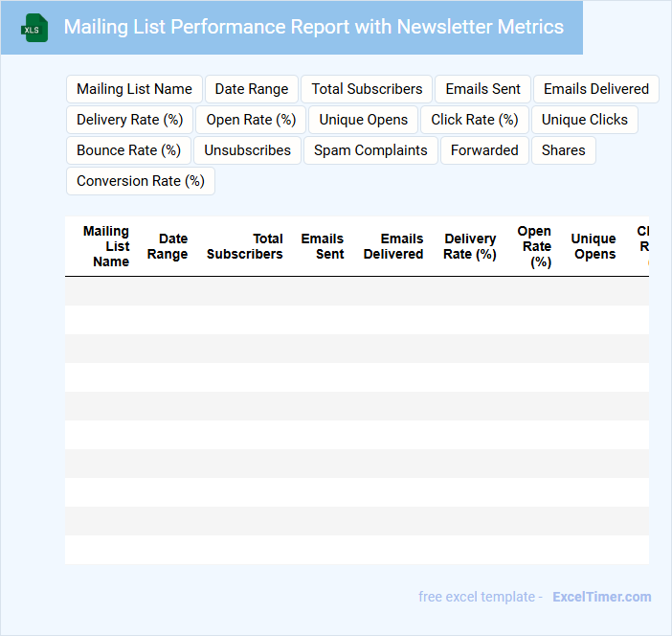
Task: Select the Forwarded tag
Action: tap(484, 150)
